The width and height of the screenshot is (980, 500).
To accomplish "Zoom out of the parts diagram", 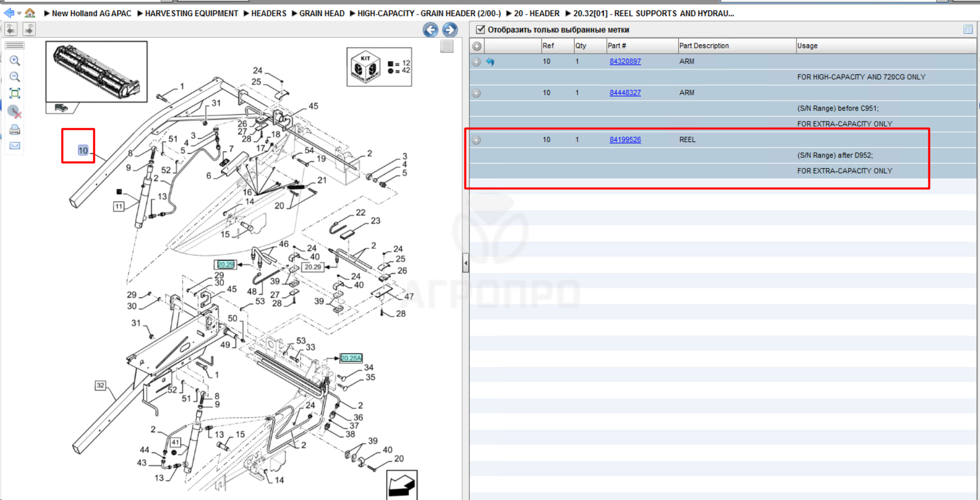I will tap(15, 77).
